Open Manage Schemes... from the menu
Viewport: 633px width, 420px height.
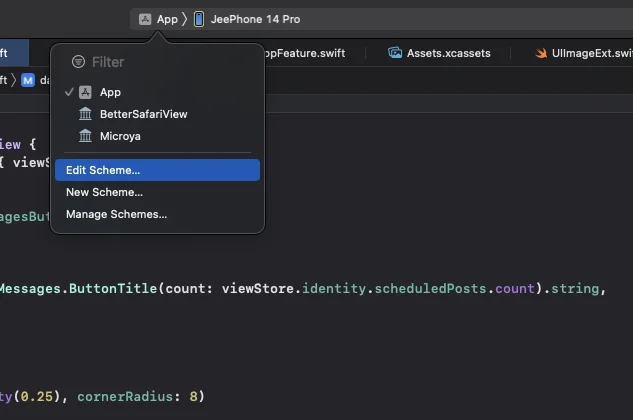point(116,214)
